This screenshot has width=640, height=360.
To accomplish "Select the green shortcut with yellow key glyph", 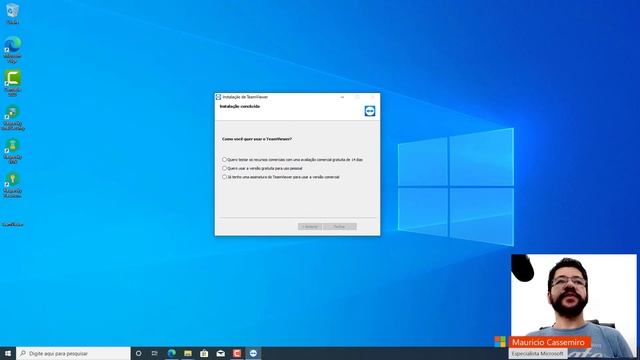I will pos(13,184).
